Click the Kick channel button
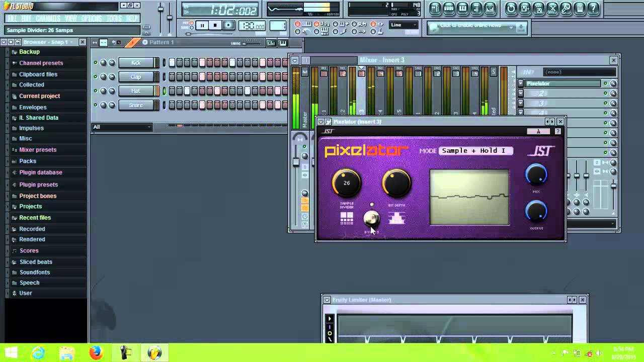Viewport: 644px width, 362px height. (x=136, y=63)
